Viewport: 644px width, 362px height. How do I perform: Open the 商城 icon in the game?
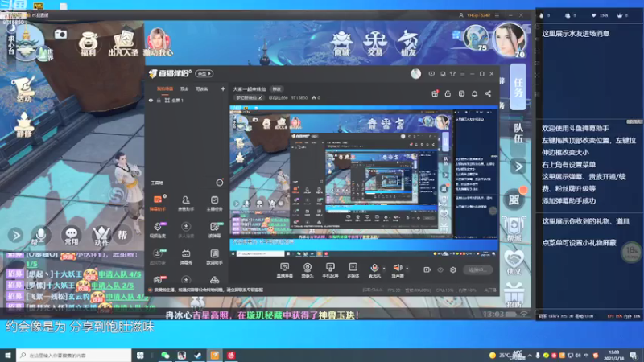click(341, 43)
